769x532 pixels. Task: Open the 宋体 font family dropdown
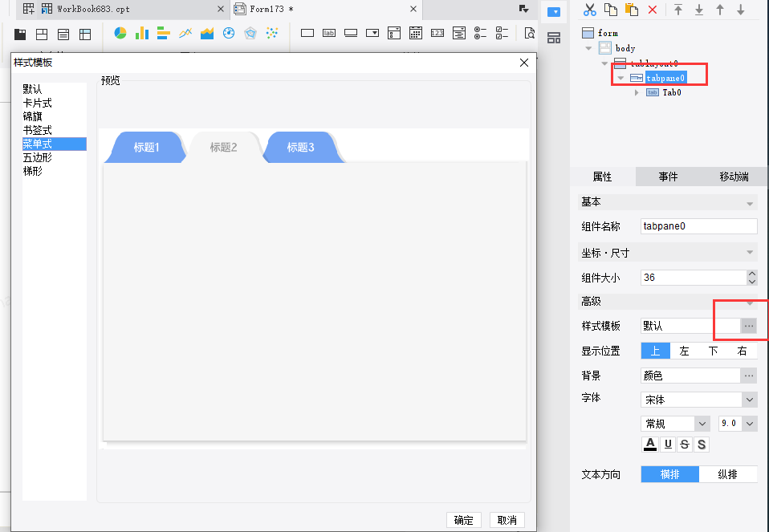[x=698, y=400]
